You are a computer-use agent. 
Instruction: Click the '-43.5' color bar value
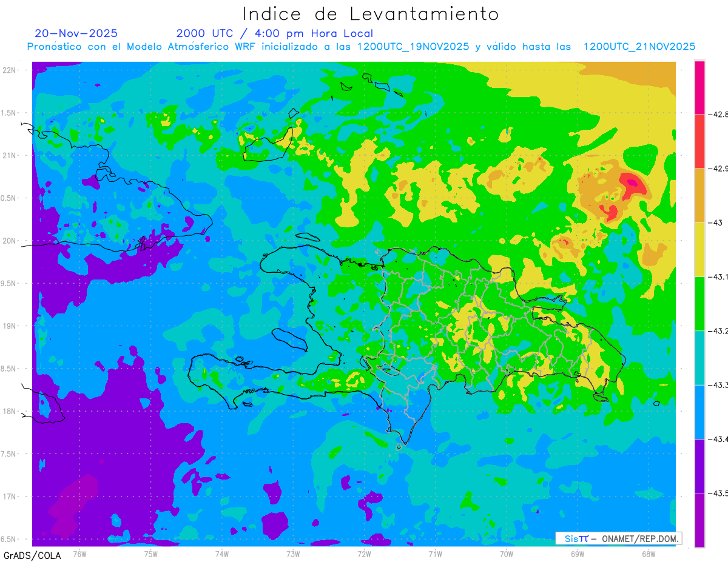click(x=718, y=493)
